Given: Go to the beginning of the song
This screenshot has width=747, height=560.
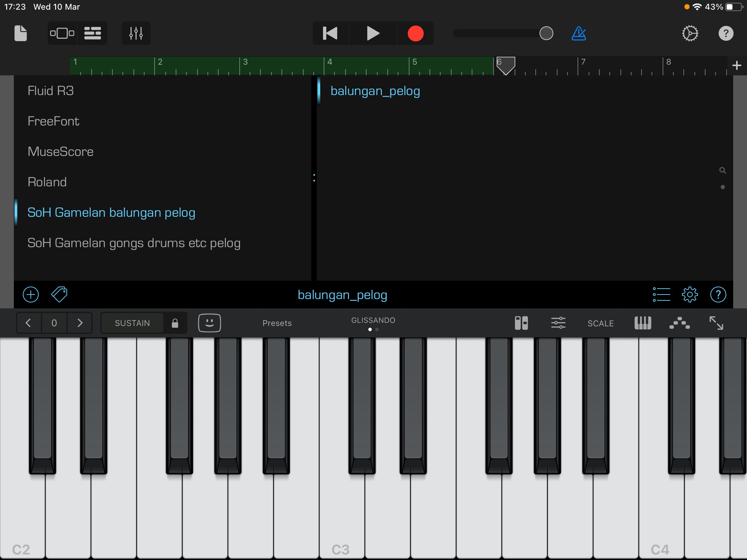Looking at the screenshot, I should pyautogui.click(x=330, y=33).
